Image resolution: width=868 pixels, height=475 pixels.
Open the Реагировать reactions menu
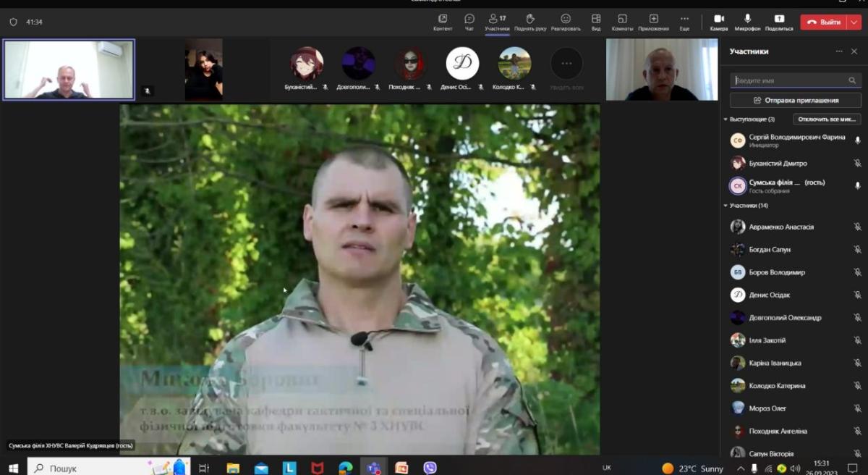click(x=566, y=22)
